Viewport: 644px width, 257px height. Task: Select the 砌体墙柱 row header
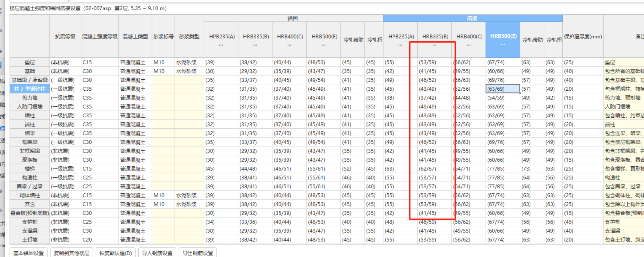[30, 195]
